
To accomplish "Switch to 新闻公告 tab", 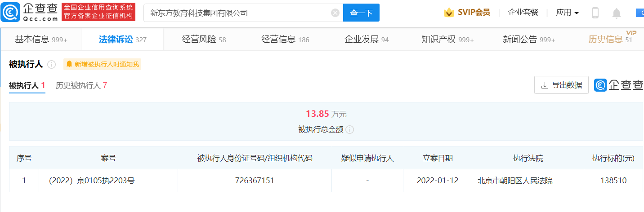I will tap(529, 40).
